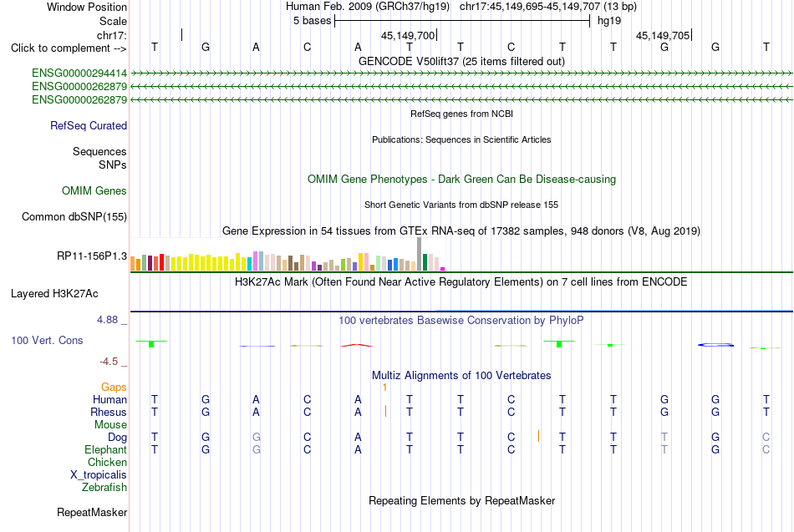This screenshot has width=794, height=532.
Task: Click the GENCODE V50lift37 track title
Action: (x=462, y=61)
